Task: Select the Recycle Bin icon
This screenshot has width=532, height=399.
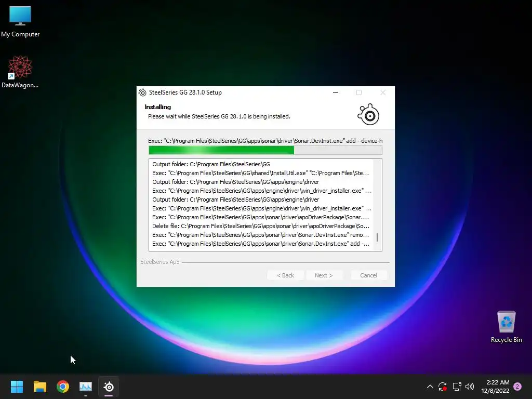Action: (x=506, y=327)
